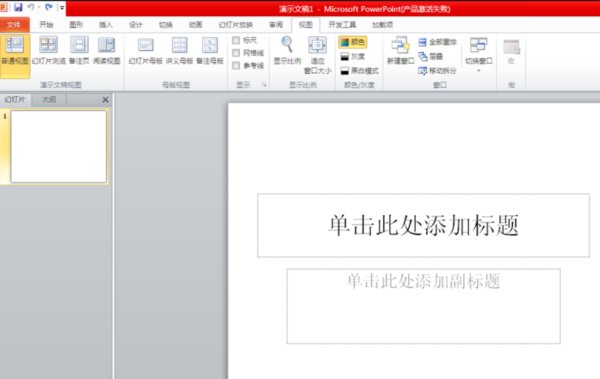600x379 pixels.
Task: Click Move Split (移动拆分)
Action: [x=437, y=71]
